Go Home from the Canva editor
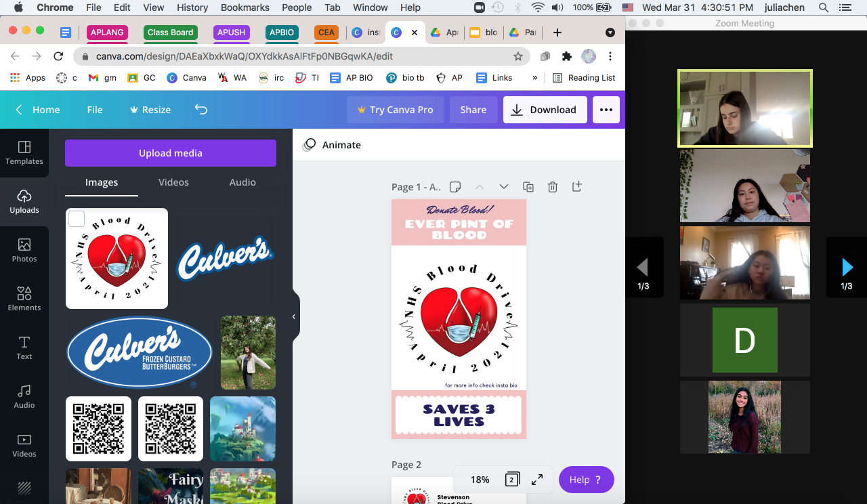 [38, 110]
